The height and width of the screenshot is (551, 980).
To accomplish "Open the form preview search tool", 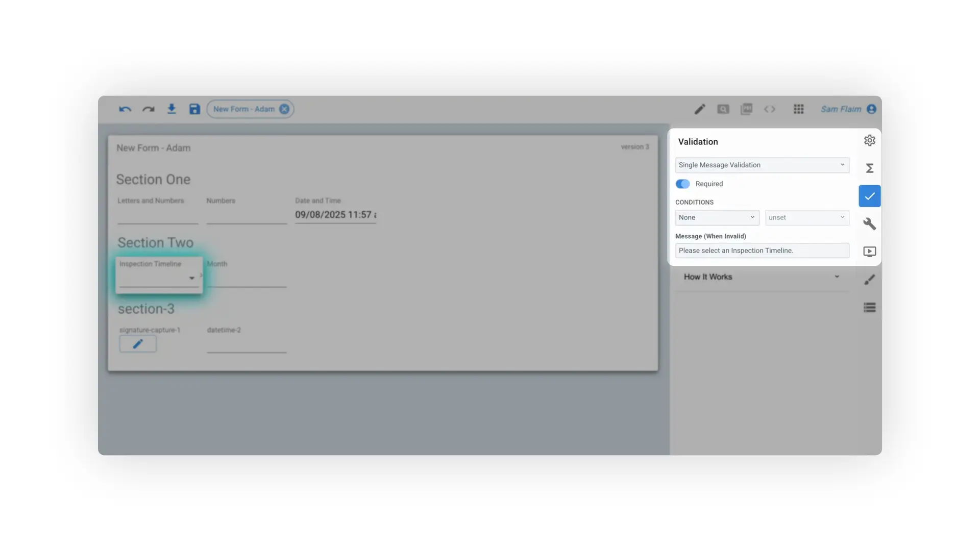I will click(723, 109).
